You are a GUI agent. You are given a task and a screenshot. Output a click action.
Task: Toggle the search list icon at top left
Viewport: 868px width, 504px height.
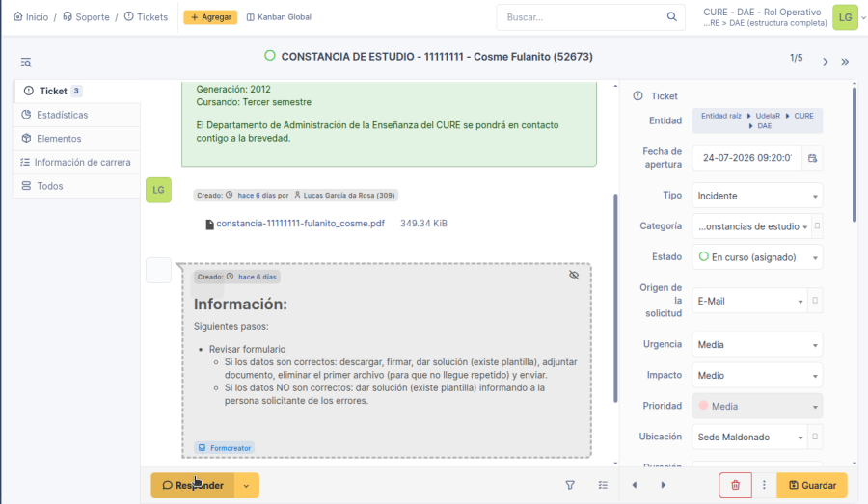pyautogui.click(x=26, y=62)
